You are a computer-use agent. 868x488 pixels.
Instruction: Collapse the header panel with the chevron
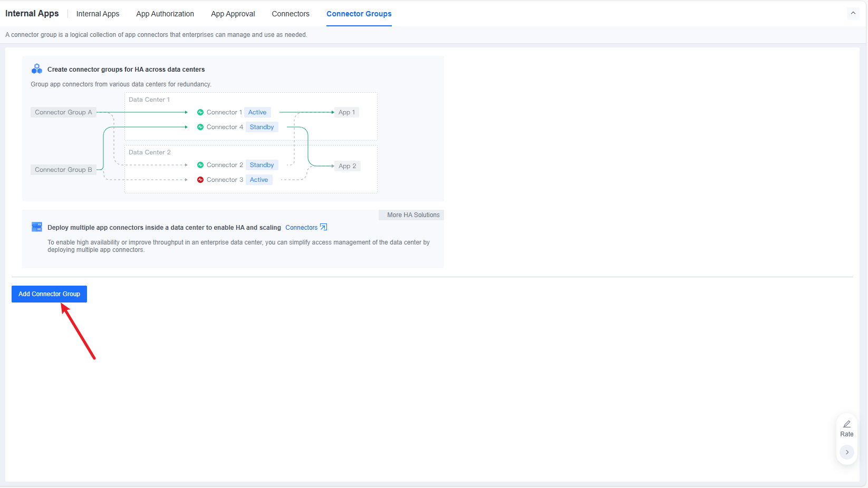[853, 13]
